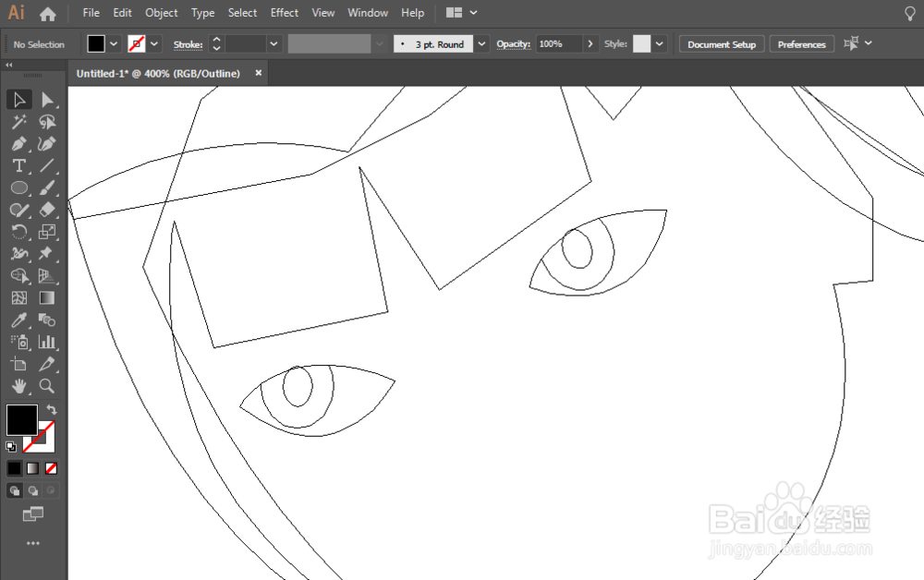Expand the opacity slider arrow
The height and width of the screenshot is (580, 924).
pyautogui.click(x=590, y=43)
